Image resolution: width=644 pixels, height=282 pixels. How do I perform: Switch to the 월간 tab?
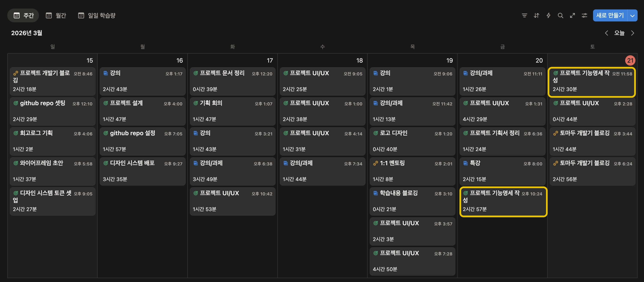point(56,15)
